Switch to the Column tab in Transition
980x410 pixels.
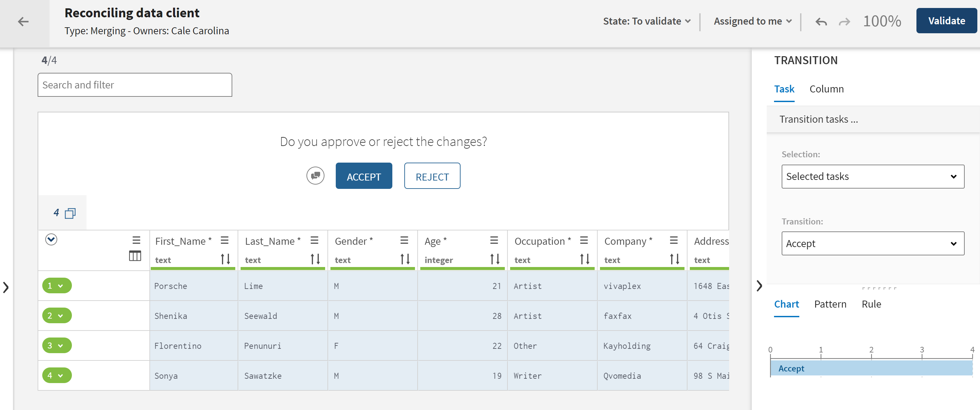(826, 88)
